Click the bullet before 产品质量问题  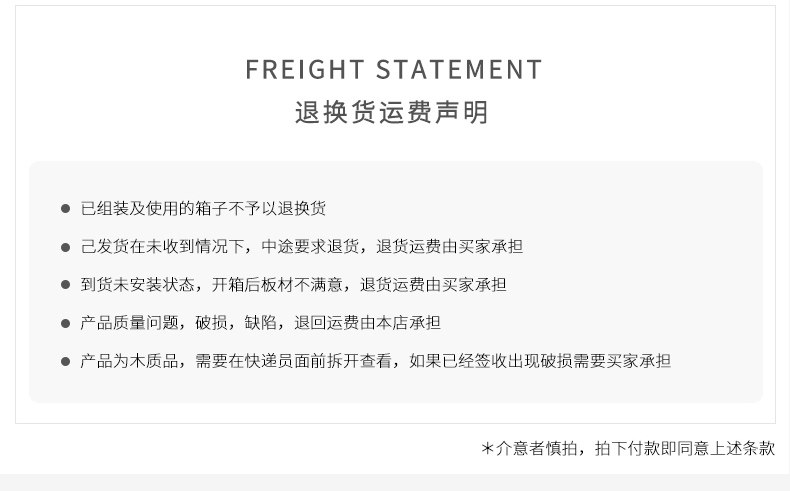point(65,323)
